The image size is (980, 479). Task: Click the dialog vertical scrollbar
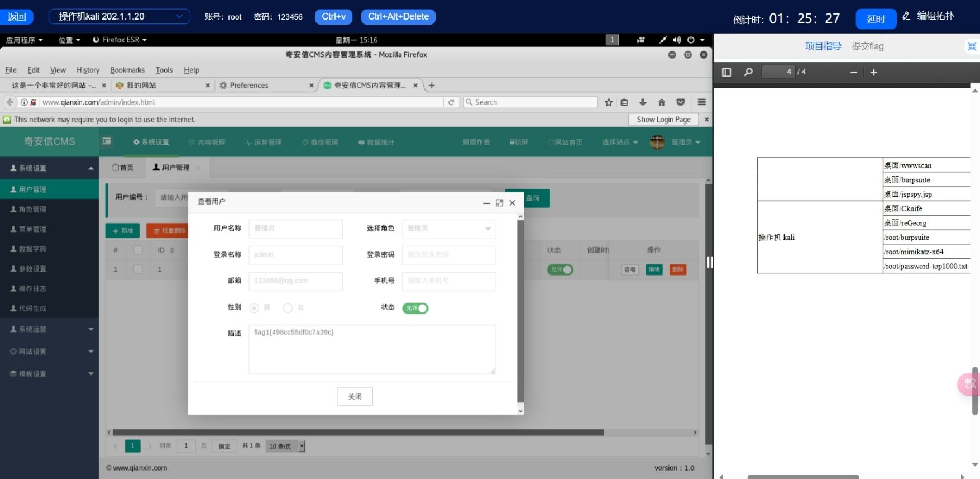coord(520,311)
